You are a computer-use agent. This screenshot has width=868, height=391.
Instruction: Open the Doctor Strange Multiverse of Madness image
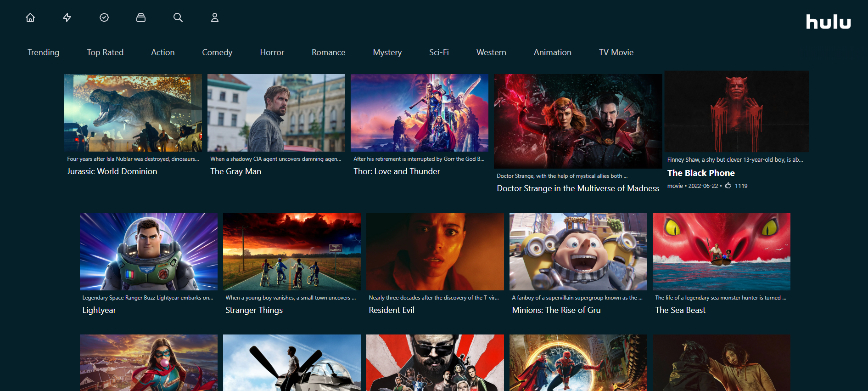tap(578, 121)
